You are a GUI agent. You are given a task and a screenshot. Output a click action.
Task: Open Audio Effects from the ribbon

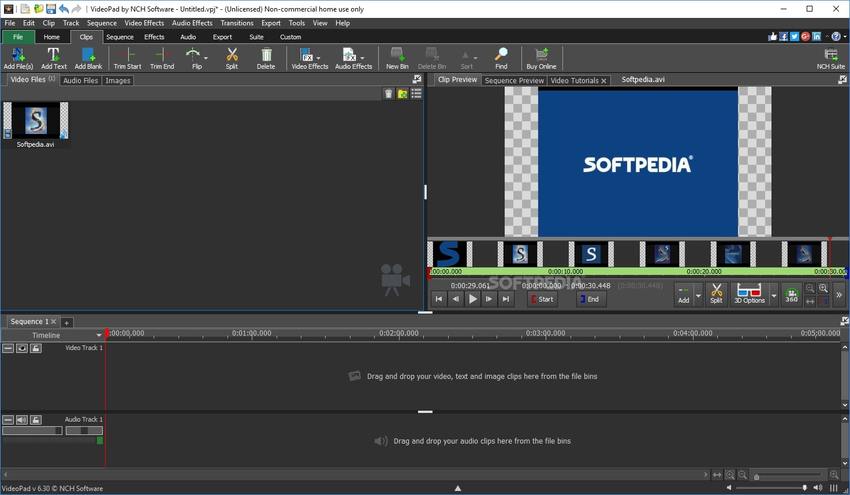click(350, 58)
